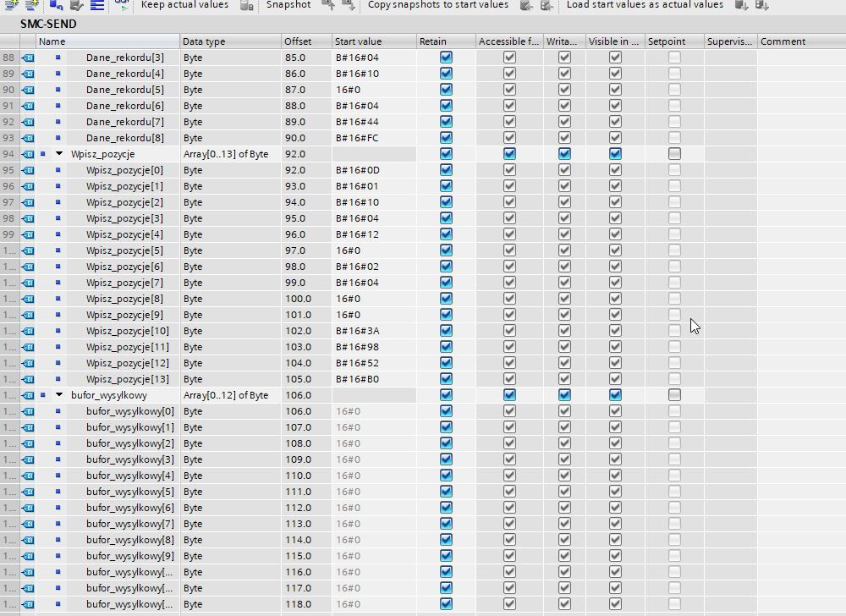The image size is (846, 616).
Task: Click the tag icon of bufor_wysylkowy[5] row
Action: [x=28, y=492]
